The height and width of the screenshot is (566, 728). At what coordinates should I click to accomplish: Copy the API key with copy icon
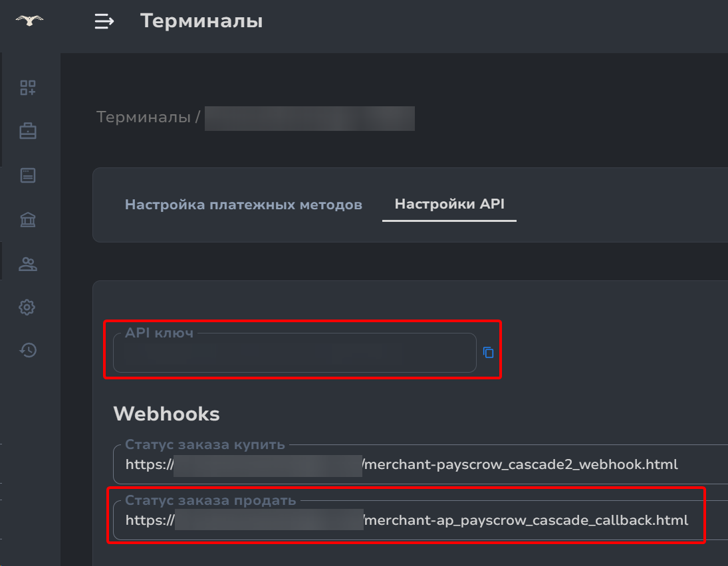tap(489, 353)
